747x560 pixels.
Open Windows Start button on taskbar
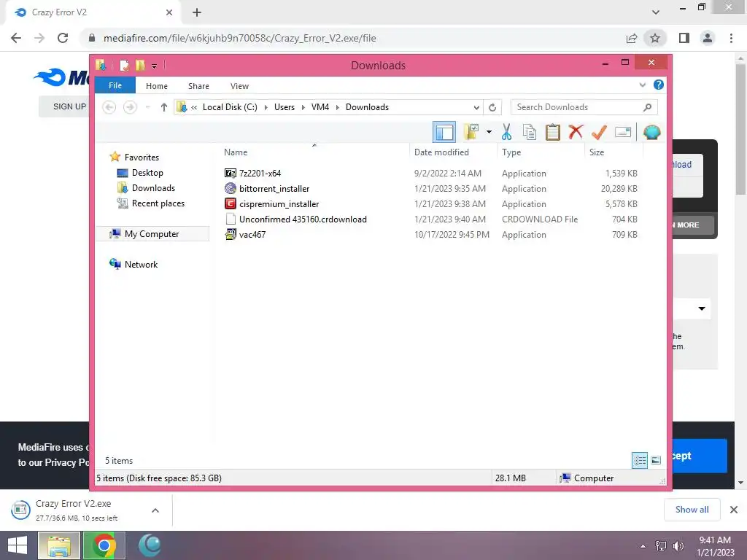(18, 545)
